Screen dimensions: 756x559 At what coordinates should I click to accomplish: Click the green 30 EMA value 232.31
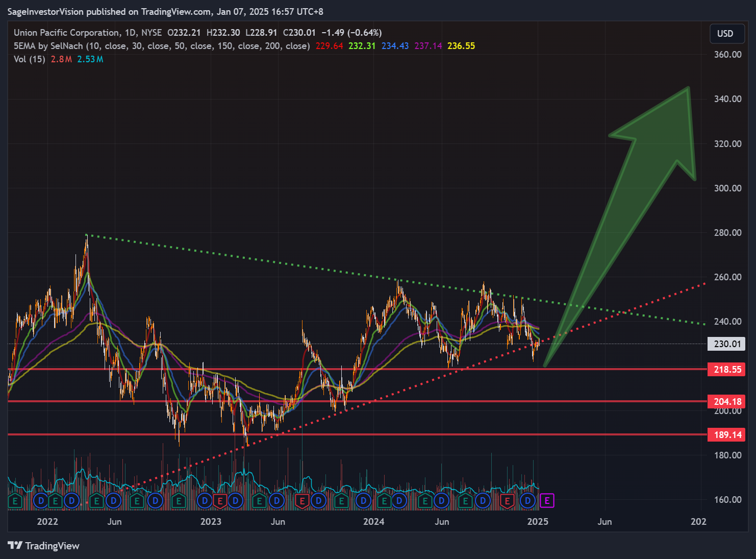362,46
